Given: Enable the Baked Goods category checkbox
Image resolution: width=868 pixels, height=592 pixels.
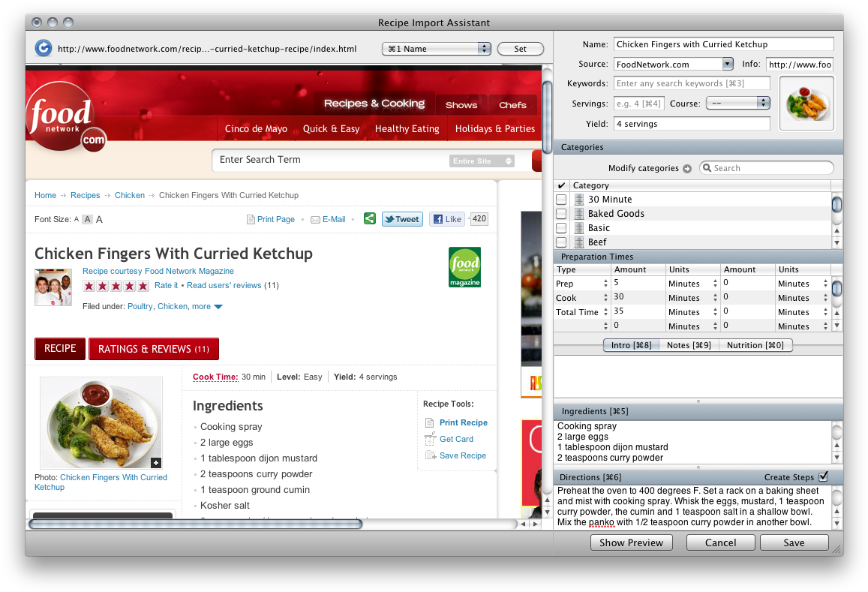Looking at the screenshot, I should 561,214.
